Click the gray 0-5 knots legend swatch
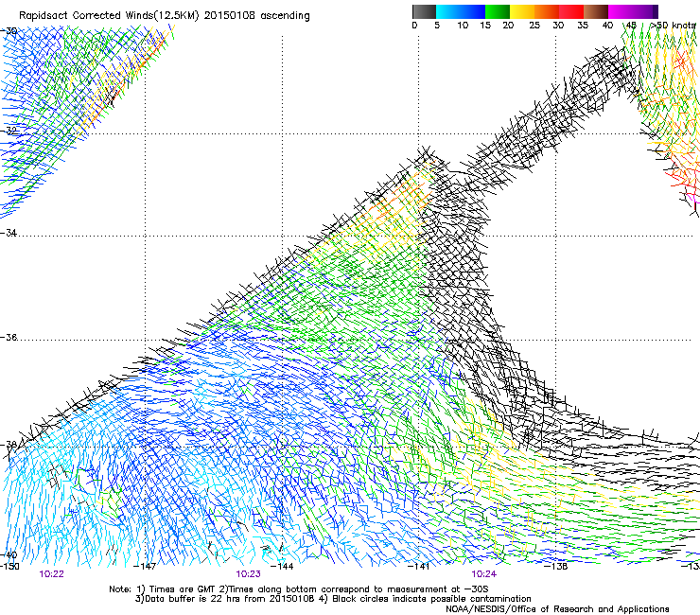Image resolution: width=700 pixels, height=615 pixels. [424, 11]
